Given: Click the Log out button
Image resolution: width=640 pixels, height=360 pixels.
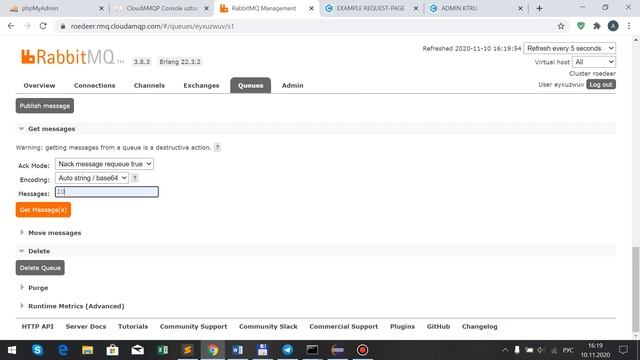Looking at the screenshot, I should 601,84.
